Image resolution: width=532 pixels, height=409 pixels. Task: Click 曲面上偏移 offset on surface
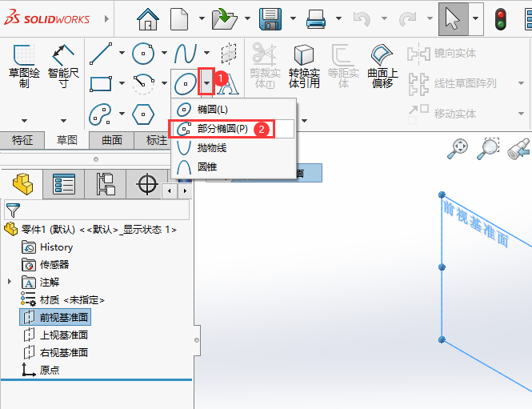tap(382, 66)
